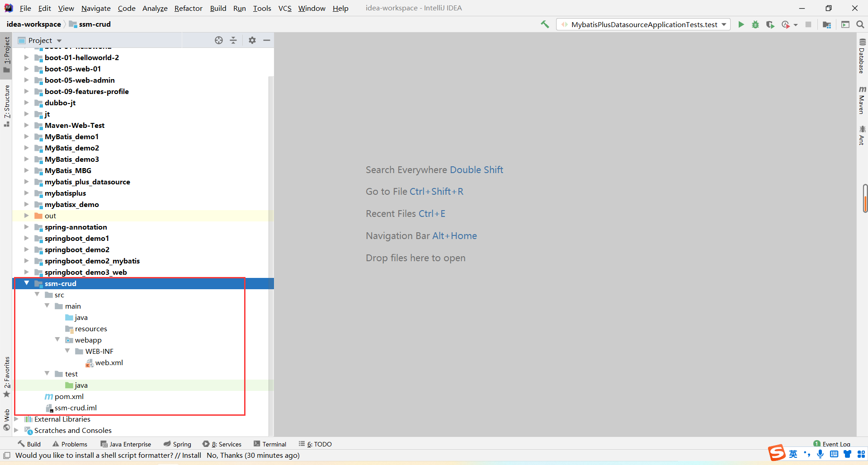Open the Structure side tab

point(7,106)
